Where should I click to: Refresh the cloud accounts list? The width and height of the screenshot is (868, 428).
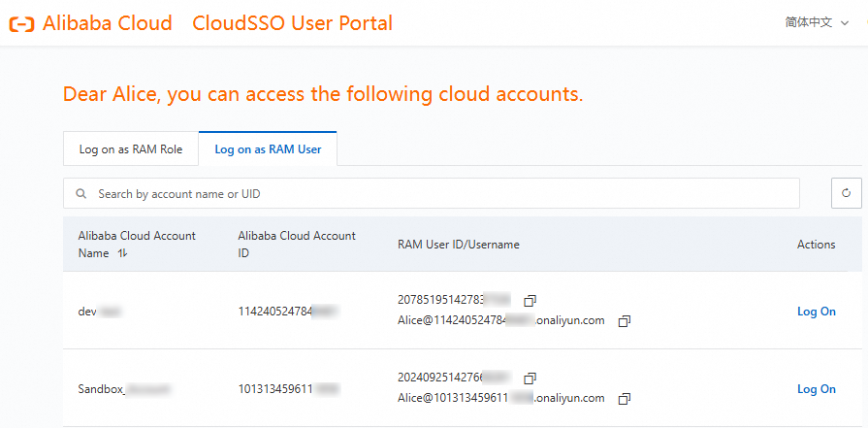pyautogui.click(x=846, y=193)
